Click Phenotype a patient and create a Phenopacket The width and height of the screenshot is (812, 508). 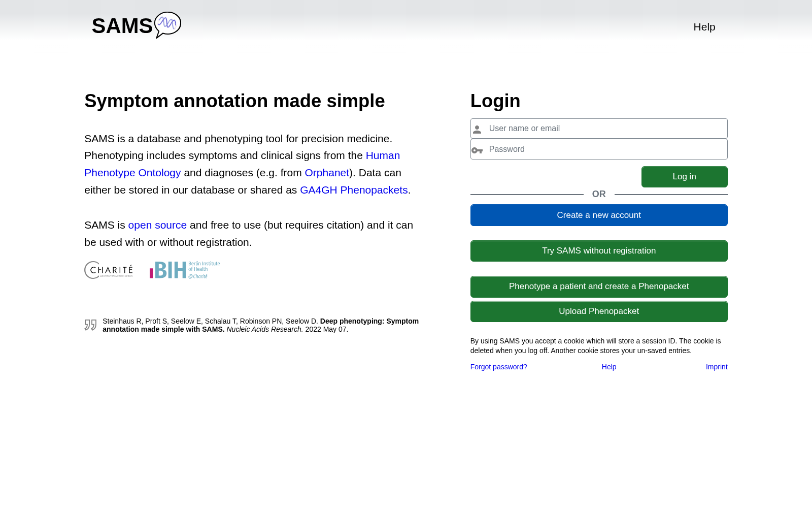pyautogui.click(x=599, y=287)
